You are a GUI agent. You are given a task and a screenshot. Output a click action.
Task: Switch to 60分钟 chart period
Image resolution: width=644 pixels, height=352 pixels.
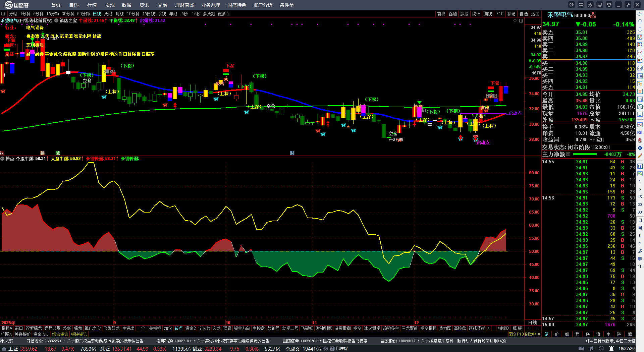(x=83, y=14)
